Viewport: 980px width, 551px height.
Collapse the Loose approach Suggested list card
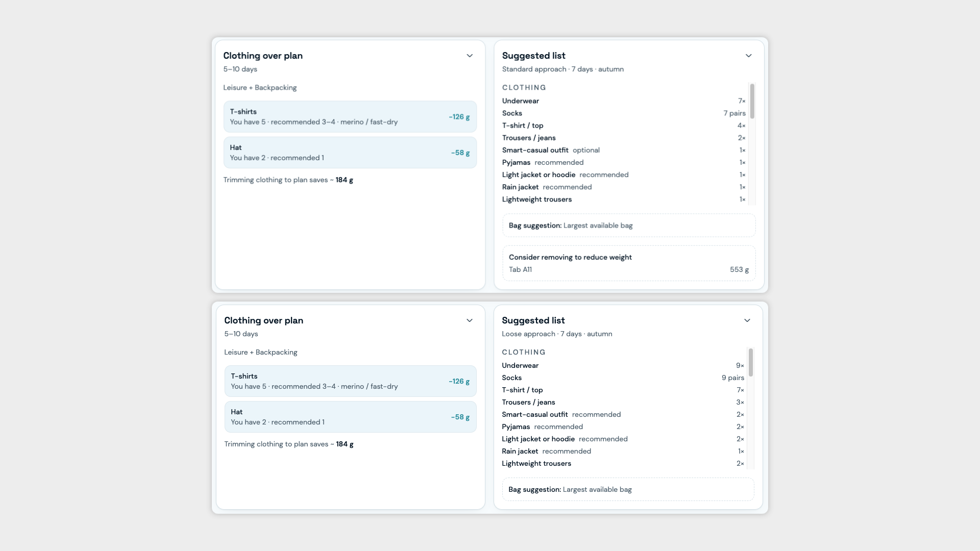(x=747, y=320)
